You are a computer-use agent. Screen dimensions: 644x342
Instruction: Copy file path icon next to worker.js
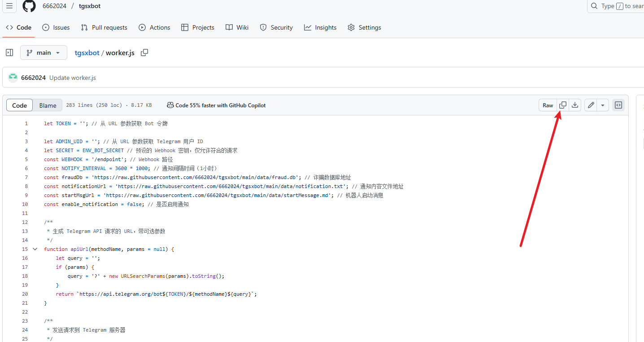tap(144, 53)
